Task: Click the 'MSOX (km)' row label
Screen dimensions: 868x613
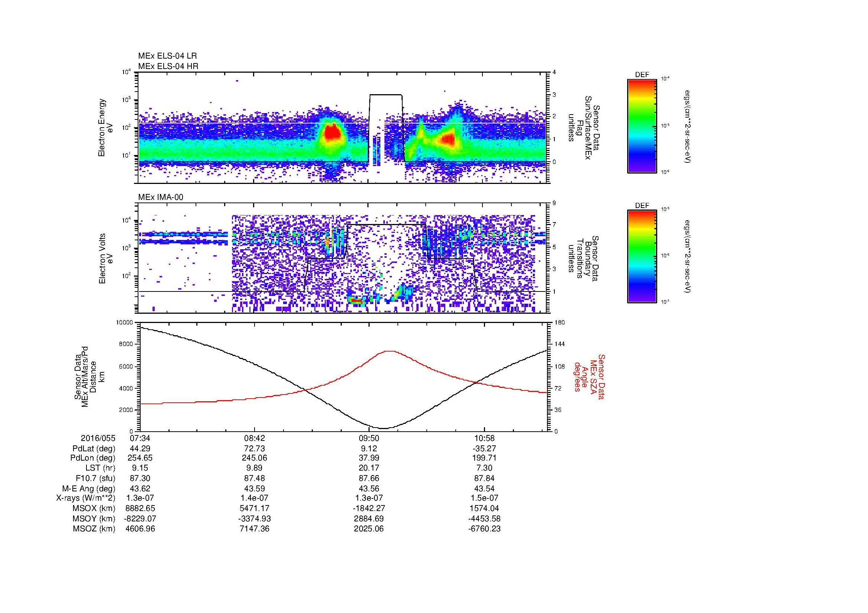Action: tap(94, 509)
